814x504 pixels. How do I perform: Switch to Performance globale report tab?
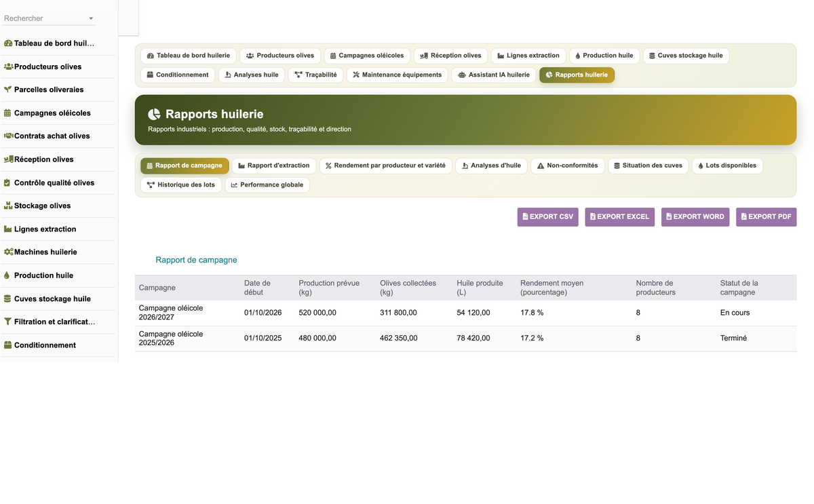(x=267, y=185)
